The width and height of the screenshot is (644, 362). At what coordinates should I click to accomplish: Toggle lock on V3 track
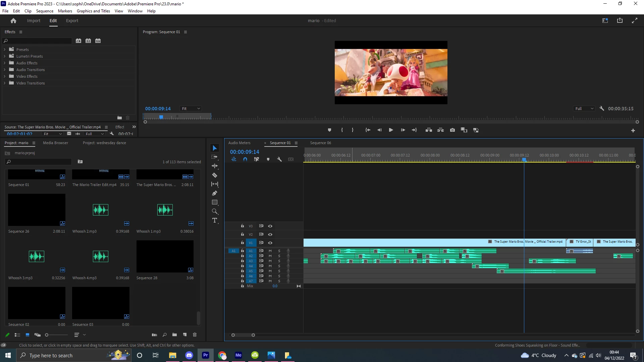(x=242, y=226)
